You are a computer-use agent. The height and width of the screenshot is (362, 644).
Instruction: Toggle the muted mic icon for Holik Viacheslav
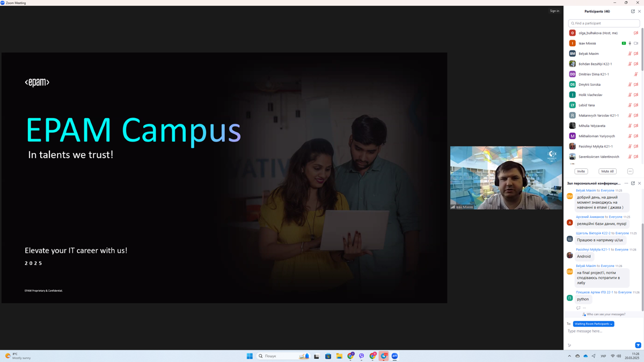pos(630,95)
